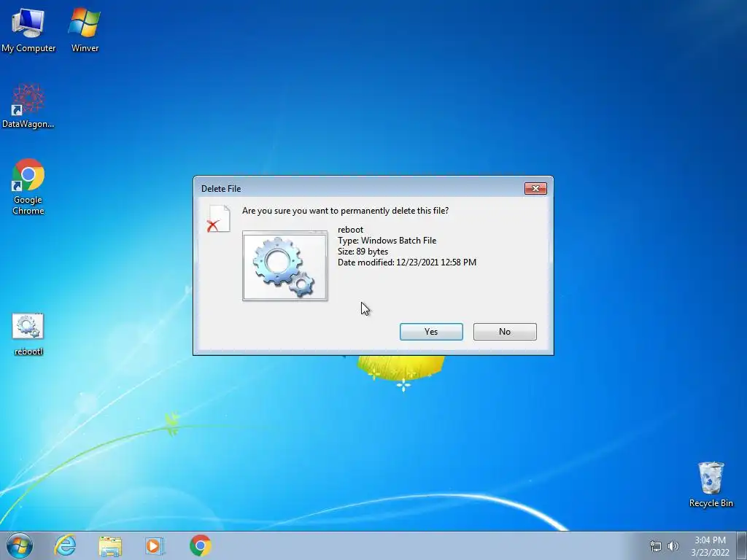Image resolution: width=747 pixels, height=560 pixels.
Task: Click the Show desktop strip
Action: point(742,545)
